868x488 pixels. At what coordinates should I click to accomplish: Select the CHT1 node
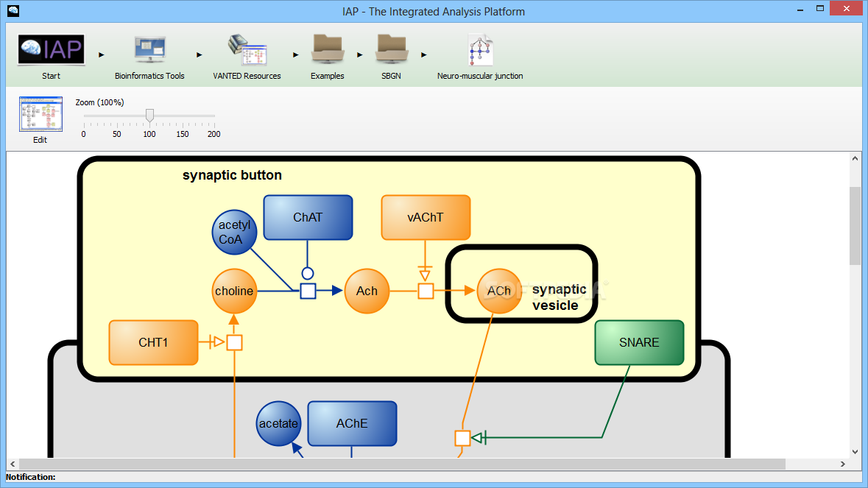click(x=153, y=342)
